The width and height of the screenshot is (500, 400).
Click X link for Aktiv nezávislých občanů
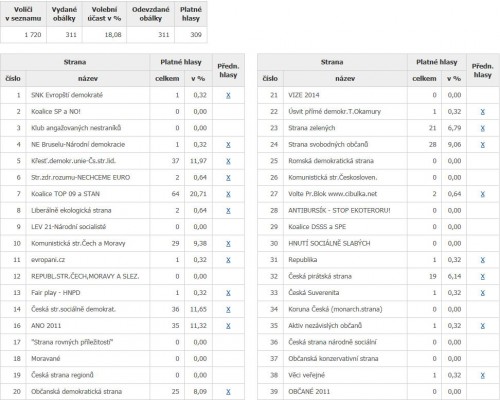coord(482,326)
